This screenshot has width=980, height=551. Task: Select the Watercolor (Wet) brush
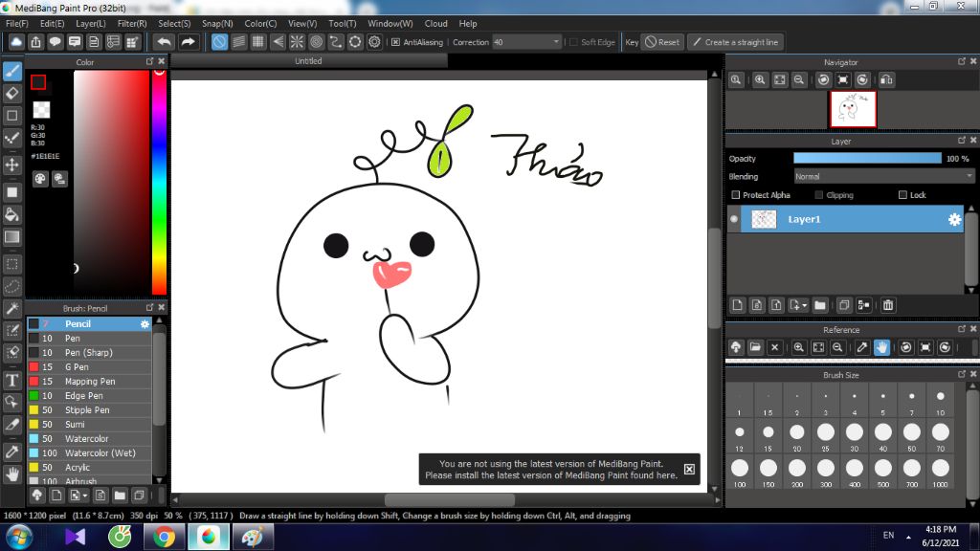(89, 453)
